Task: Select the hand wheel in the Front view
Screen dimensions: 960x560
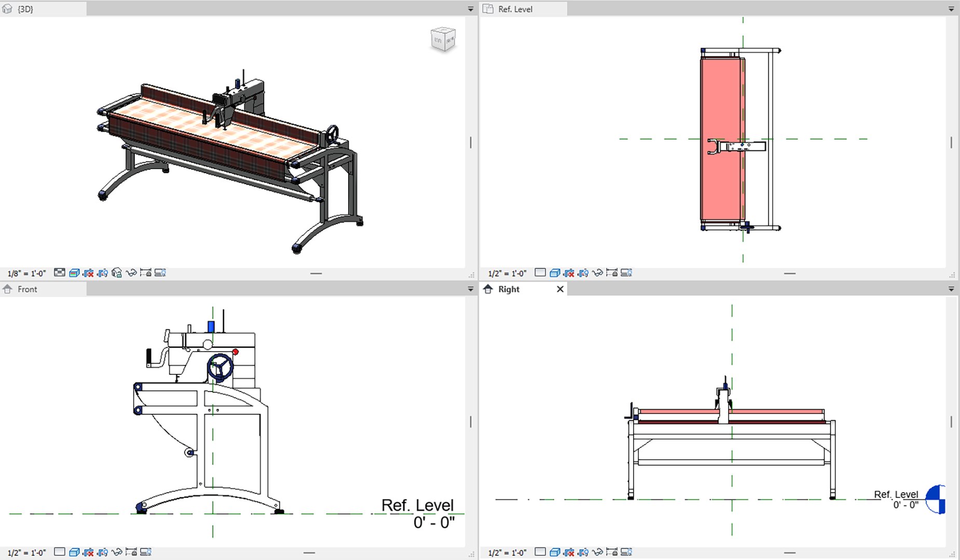Action: point(220,367)
